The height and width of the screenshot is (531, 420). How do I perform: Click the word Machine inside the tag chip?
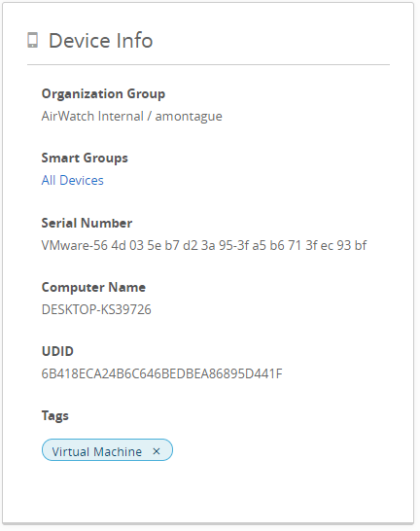pos(118,451)
